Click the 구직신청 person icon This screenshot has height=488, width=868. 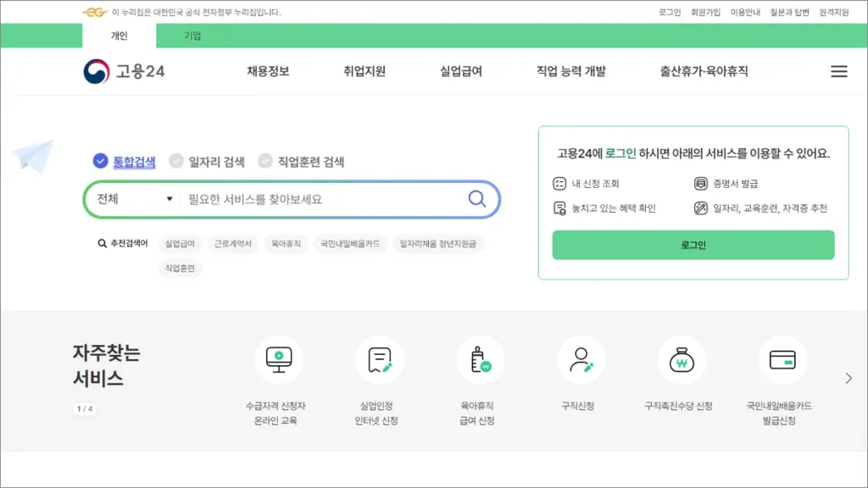(x=581, y=360)
